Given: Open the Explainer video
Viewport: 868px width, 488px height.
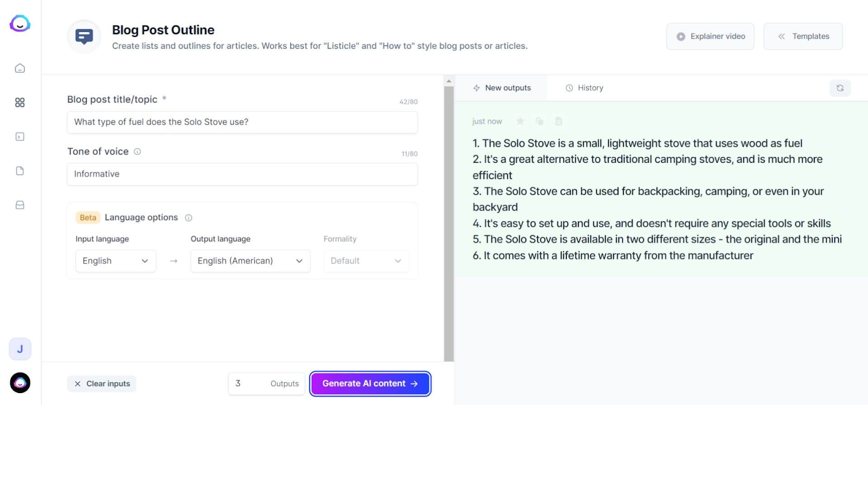Looking at the screenshot, I should (x=710, y=36).
